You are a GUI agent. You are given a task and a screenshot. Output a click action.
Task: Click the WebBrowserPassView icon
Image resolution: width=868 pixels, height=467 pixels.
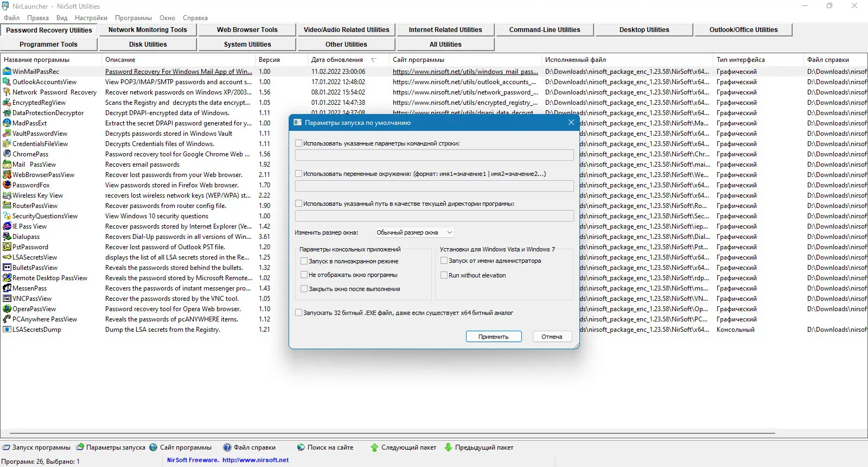tap(7, 175)
